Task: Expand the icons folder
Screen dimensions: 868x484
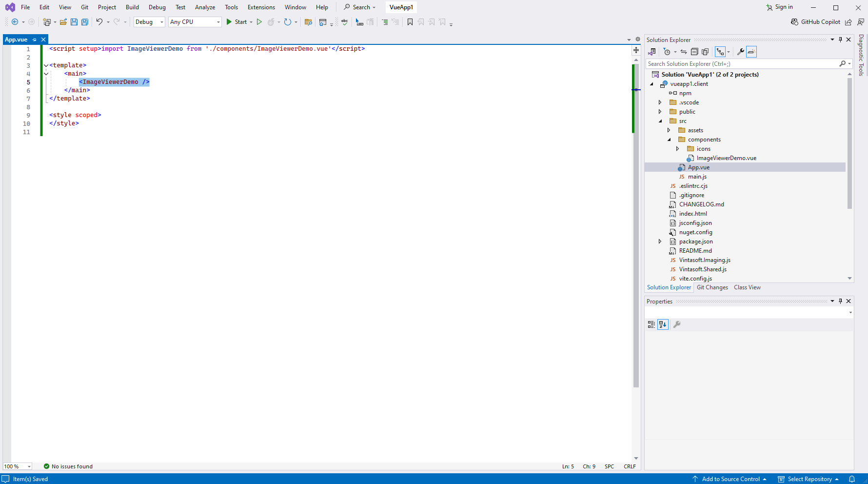Action: click(x=678, y=149)
